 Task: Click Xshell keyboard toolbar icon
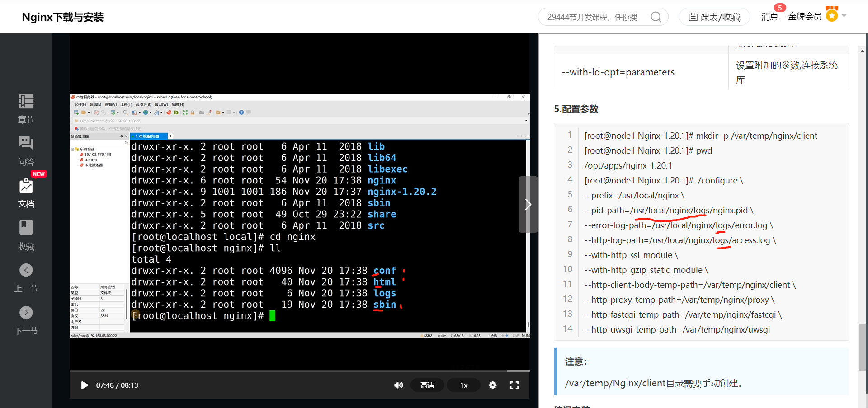[x=202, y=113]
